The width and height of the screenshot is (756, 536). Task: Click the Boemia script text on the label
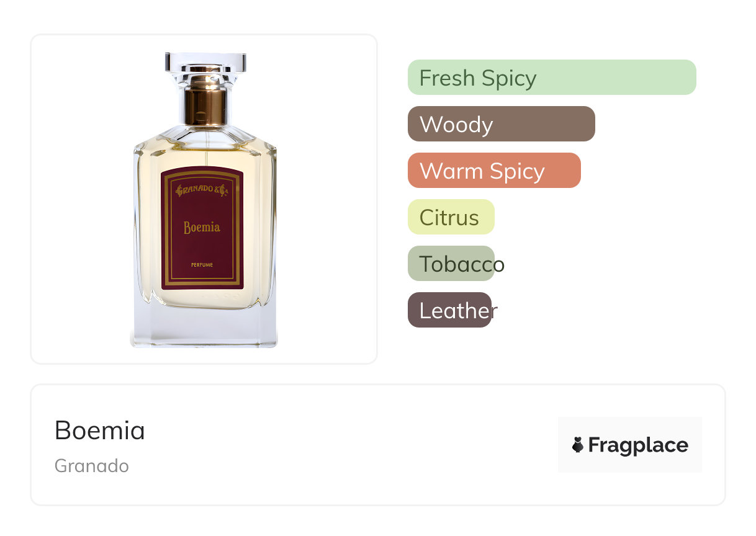click(202, 227)
